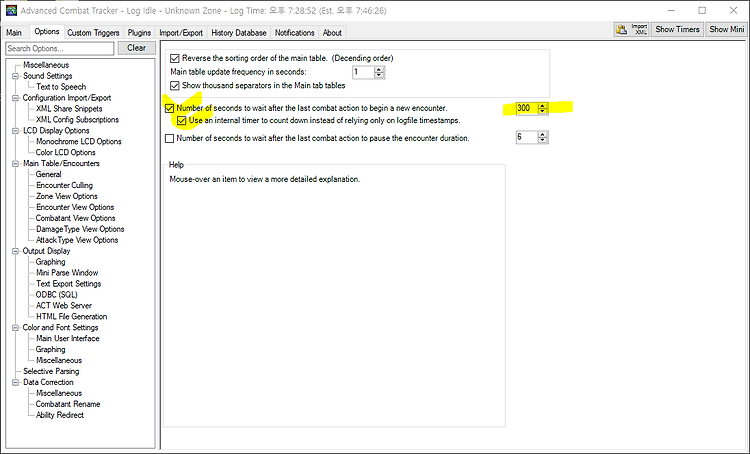Open the Plugins tab

[x=139, y=33]
